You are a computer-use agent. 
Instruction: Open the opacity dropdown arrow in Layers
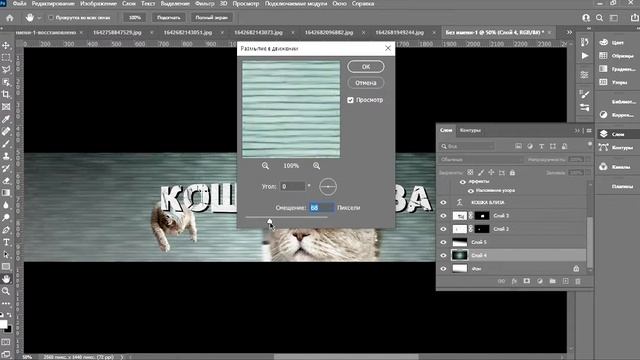pos(588,160)
